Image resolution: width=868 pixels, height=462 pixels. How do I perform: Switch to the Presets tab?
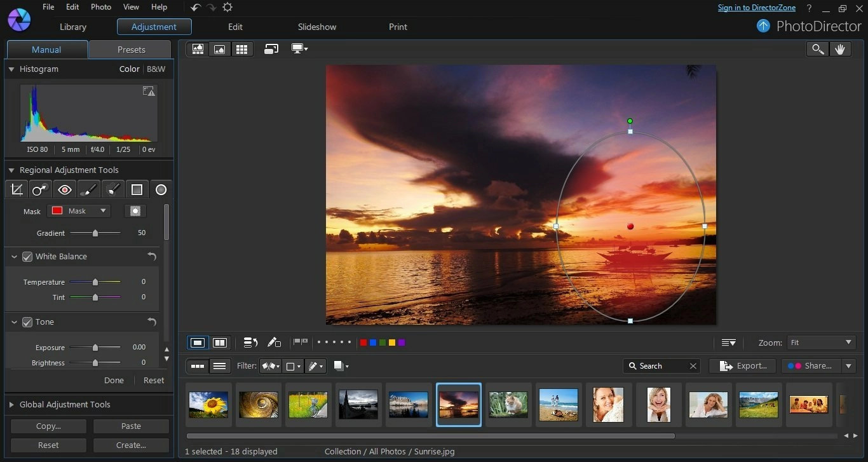(x=131, y=50)
